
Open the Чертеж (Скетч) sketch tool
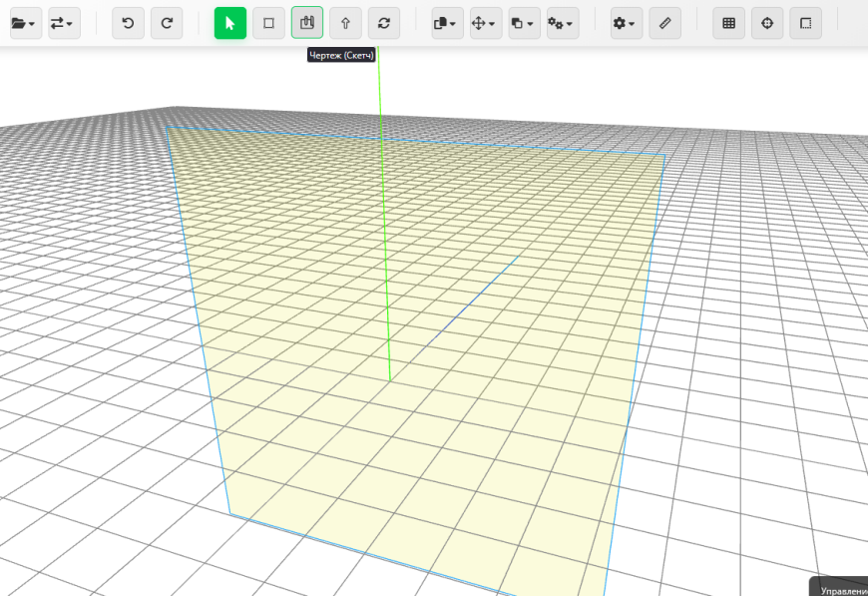306,22
